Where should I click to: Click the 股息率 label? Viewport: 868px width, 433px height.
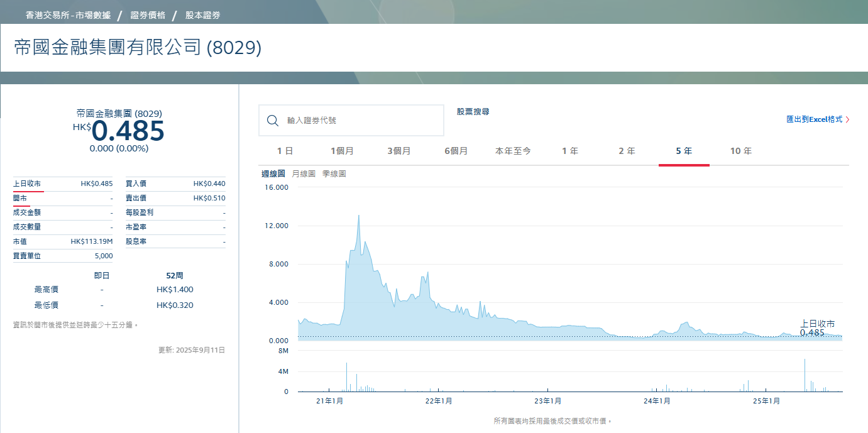[136, 241]
